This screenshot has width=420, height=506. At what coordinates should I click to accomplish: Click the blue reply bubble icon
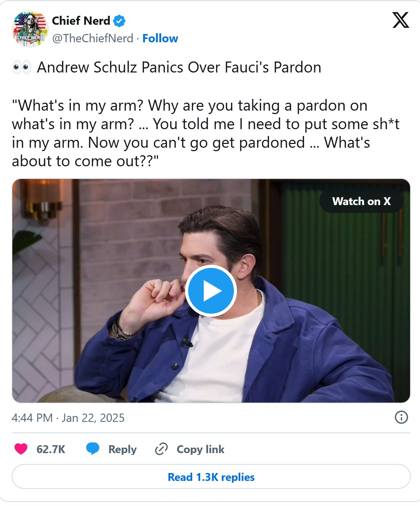point(93,449)
